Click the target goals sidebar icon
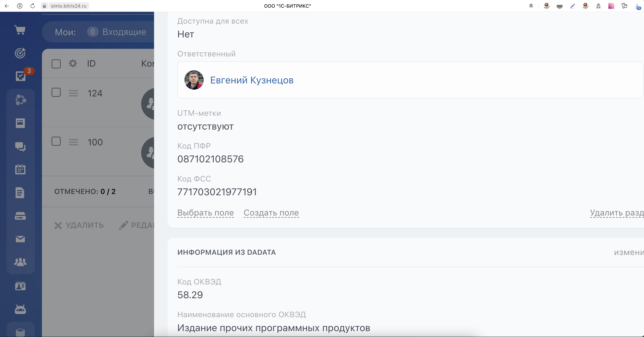This screenshot has width=644, height=337. (20, 53)
